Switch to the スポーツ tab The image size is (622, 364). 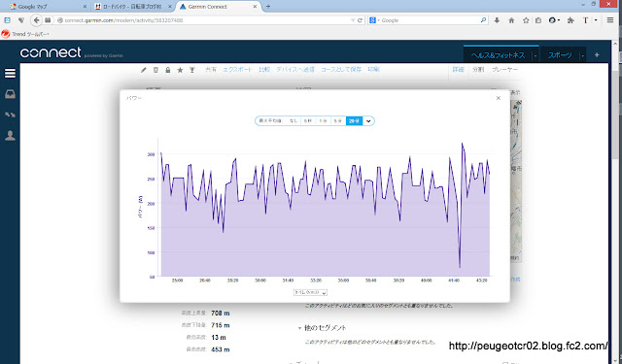coord(560,55)
